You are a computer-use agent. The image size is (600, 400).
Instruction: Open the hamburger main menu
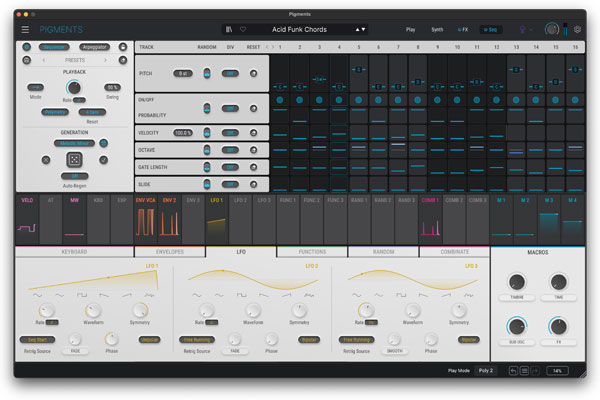pyautogui.click(x=25, y=29)
